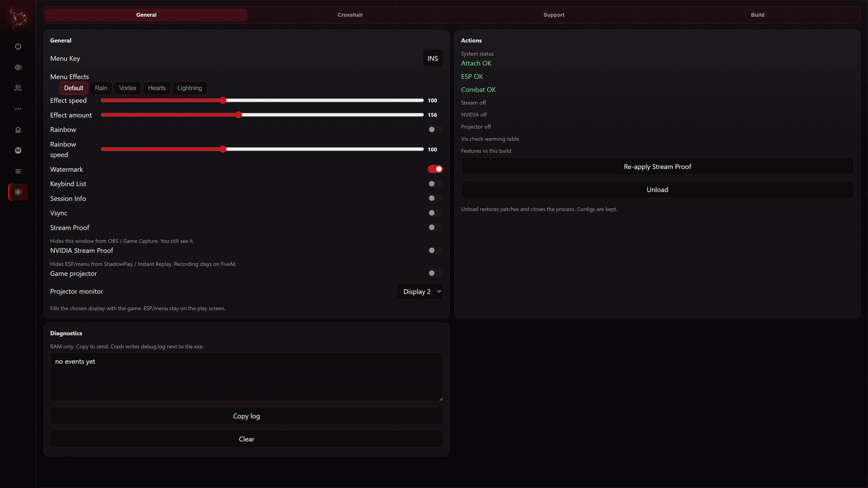The height and width of the screenshot is (488, 868).
Task: Open the Spotify sidebar section
Action: (x=18, y=150)
